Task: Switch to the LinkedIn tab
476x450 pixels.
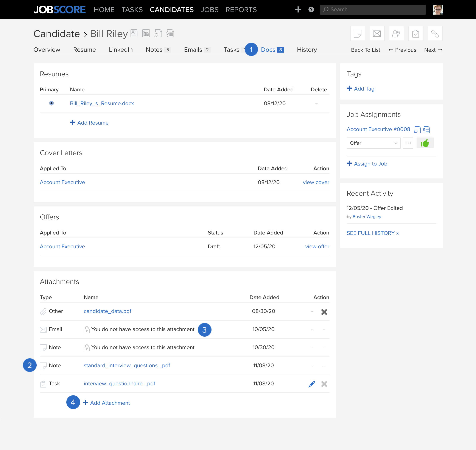Action: pyautogui.click(x=120, y=50)
